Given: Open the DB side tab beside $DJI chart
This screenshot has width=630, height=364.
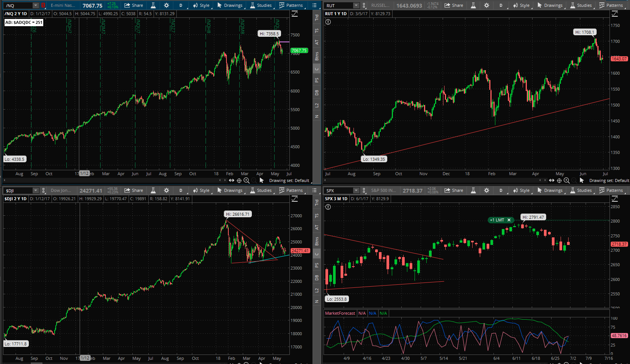Looking at the screenshot, I should 317,278.
